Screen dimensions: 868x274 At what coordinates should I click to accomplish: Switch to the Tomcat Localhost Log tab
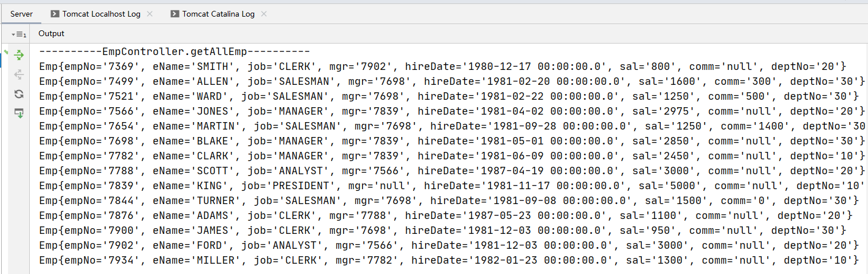[102, 14]
